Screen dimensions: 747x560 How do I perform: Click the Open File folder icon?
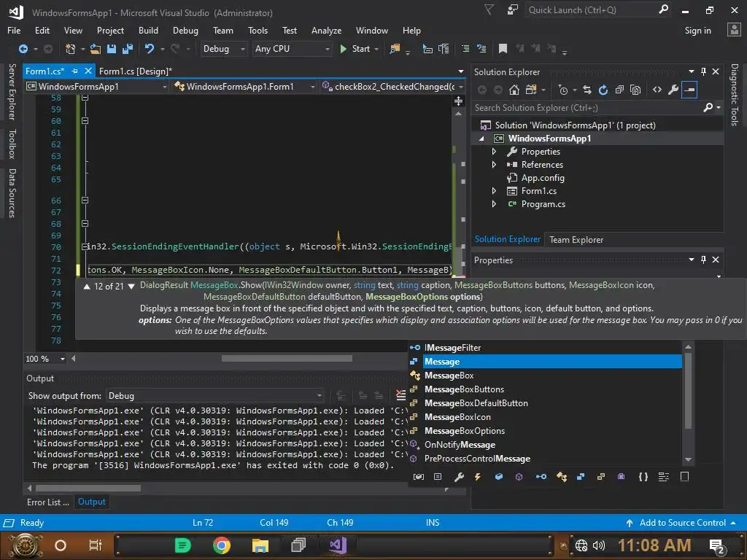pos(96,49)
